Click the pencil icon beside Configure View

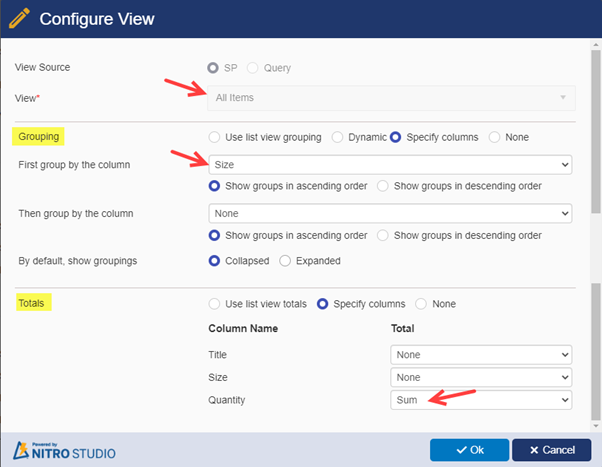click(x=19, y=18)
